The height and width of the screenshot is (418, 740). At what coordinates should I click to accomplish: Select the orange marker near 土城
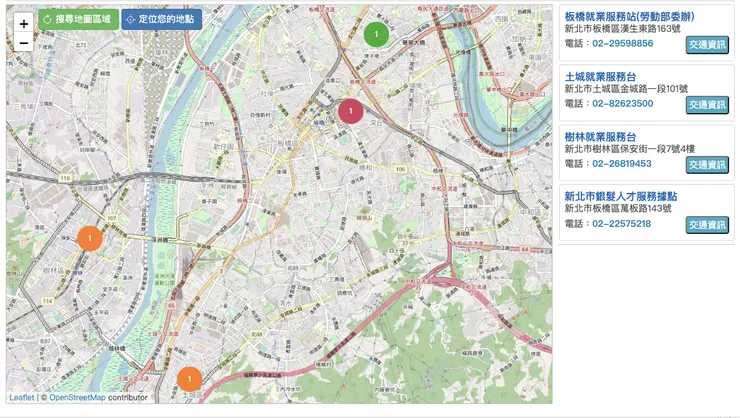point(189,379)
